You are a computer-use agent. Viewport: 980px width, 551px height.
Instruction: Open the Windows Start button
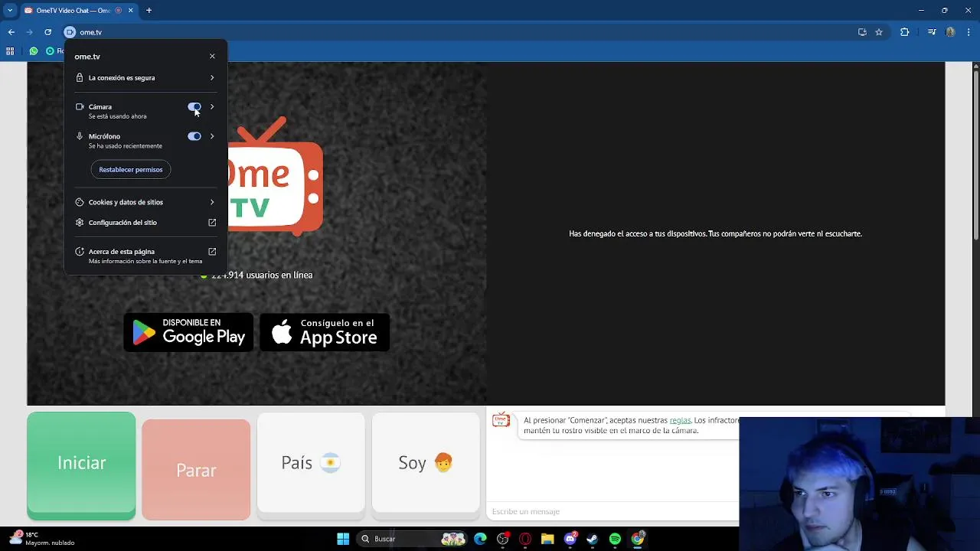(343, 539)
